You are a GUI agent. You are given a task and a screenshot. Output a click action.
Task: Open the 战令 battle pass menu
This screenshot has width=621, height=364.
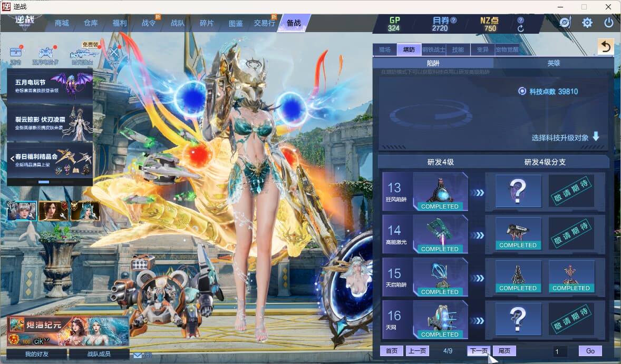[x=149, y=23]
